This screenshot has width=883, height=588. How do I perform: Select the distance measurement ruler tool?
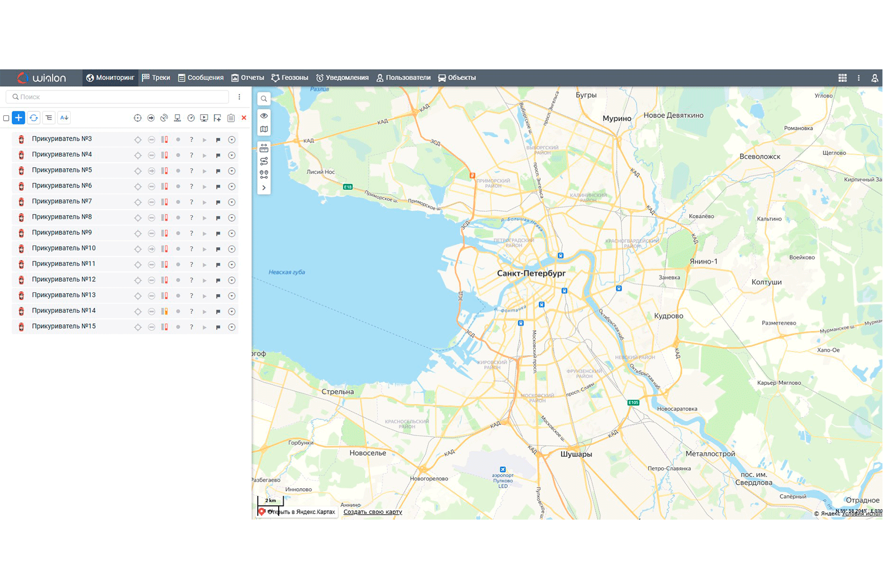[264, 148]
